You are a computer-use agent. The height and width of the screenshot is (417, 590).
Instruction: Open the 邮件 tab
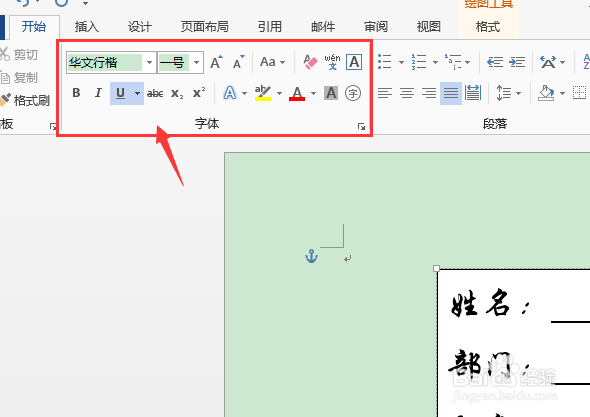(323, 27)
